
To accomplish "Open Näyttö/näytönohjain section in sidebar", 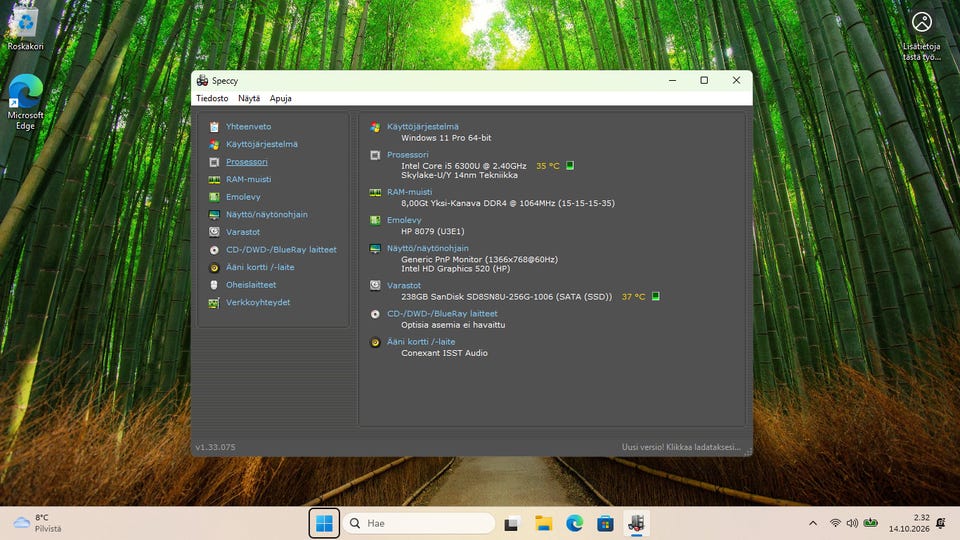I will pos(266,215).
